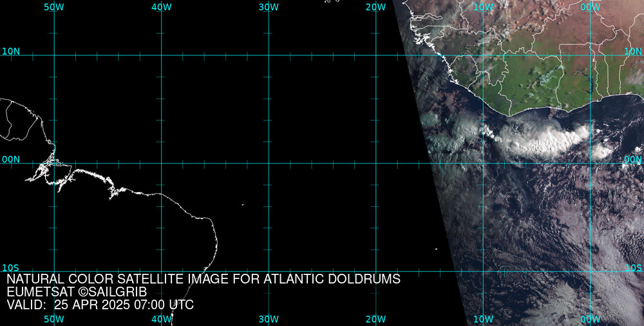644x326 pixels.
Task: Click the 10N latitude label on the left side
Action: point(11,52)
